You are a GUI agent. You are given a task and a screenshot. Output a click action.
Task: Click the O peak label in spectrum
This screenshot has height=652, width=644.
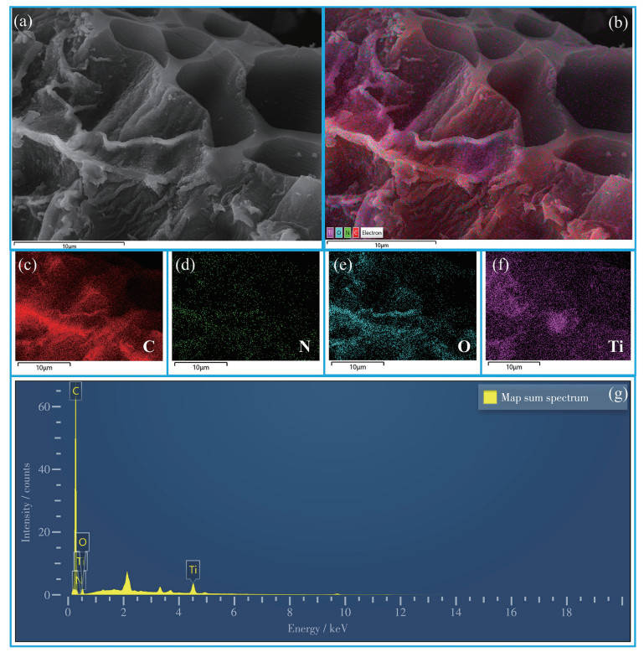click(x=82, y=542)
